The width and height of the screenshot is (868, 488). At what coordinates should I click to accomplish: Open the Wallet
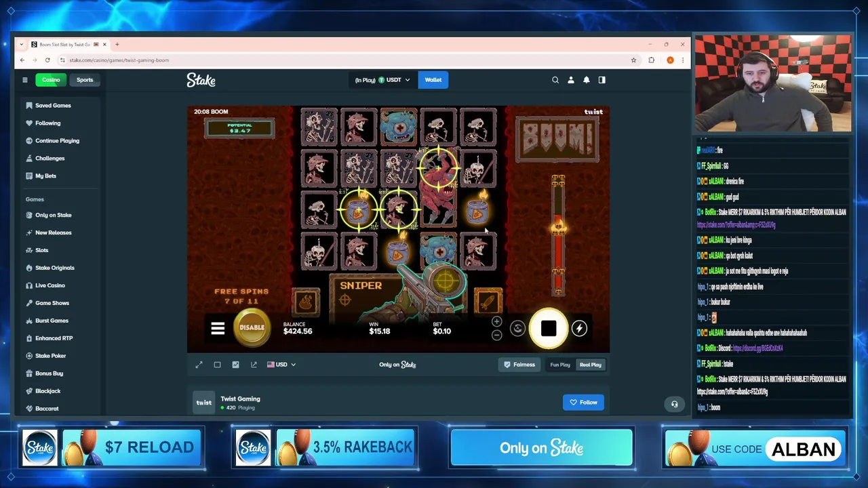[433, 80]
